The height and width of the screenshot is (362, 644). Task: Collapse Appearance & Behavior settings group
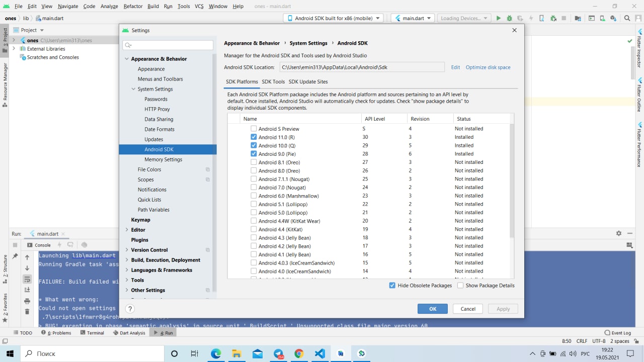(x=127, y=59)
